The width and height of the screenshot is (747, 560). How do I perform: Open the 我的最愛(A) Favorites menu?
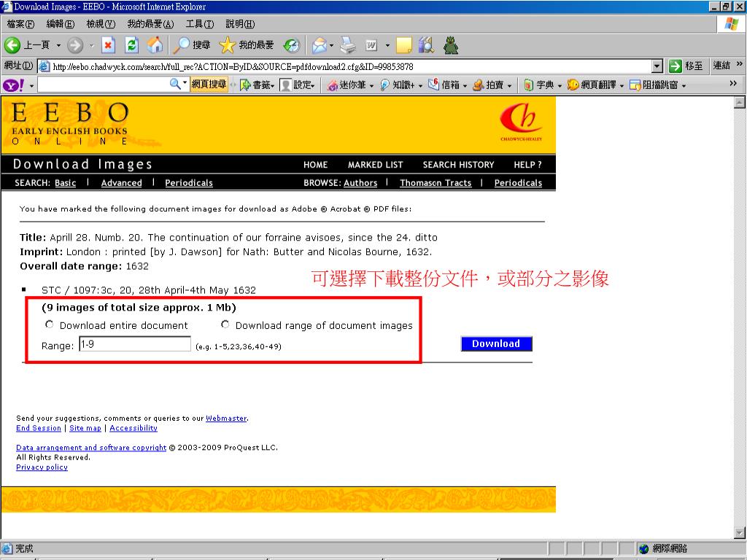[x=150, y=24]
